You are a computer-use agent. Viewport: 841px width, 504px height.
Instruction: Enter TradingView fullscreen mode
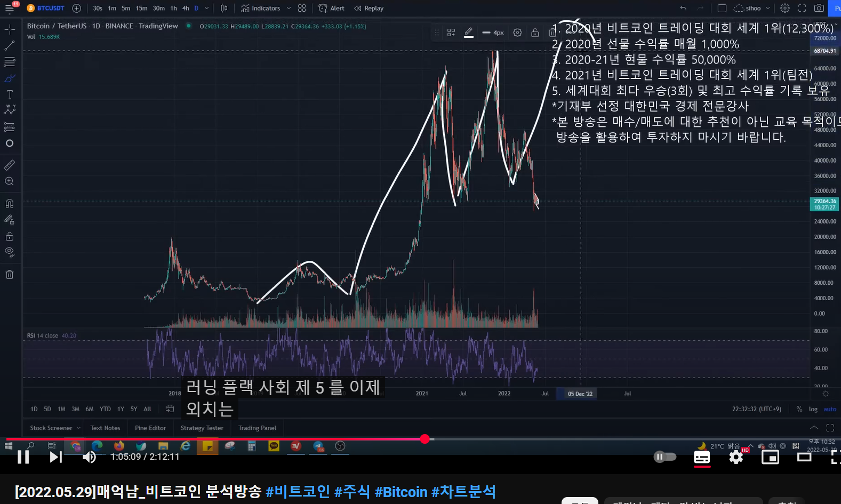tap(802, 8)
